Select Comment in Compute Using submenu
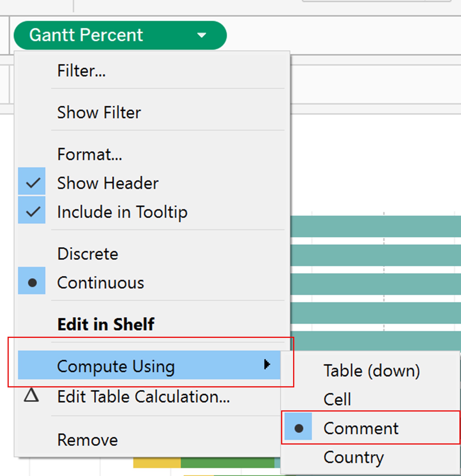The width and height of the screenshot is (461, 476). click(361, 428)
